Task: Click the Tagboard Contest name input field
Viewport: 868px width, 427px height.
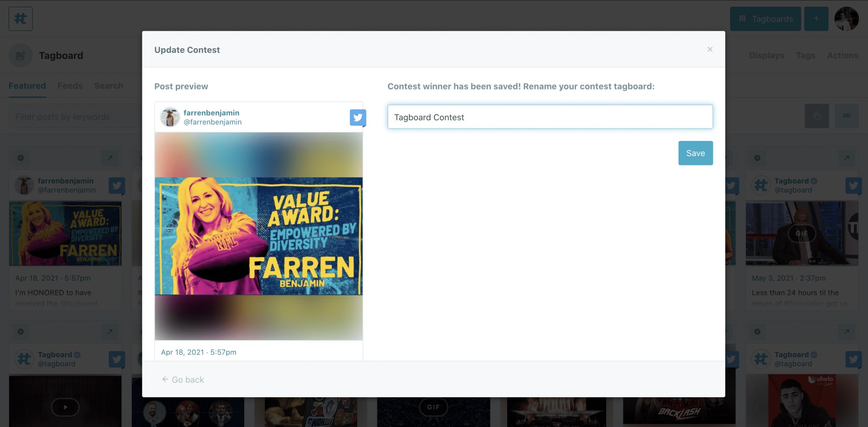Action: [550, 117]
